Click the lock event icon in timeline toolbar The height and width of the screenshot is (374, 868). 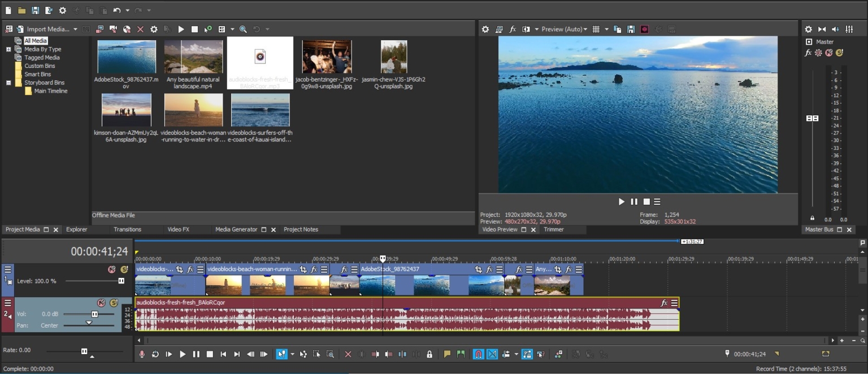(429, 354)
